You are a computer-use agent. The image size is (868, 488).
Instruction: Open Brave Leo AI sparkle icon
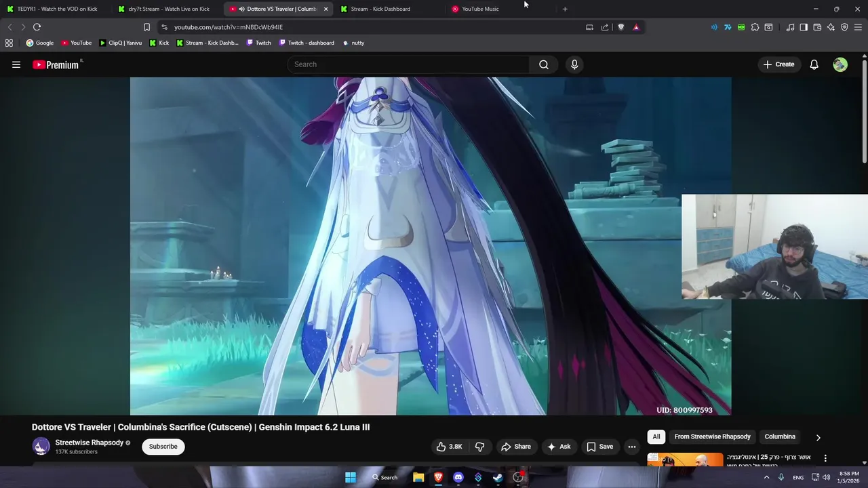tap(831, 27)
